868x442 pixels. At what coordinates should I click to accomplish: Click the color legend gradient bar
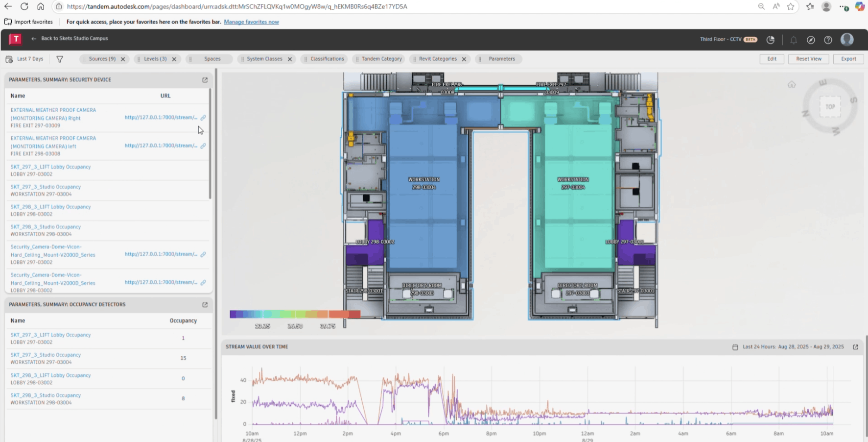tap(295, 314)
